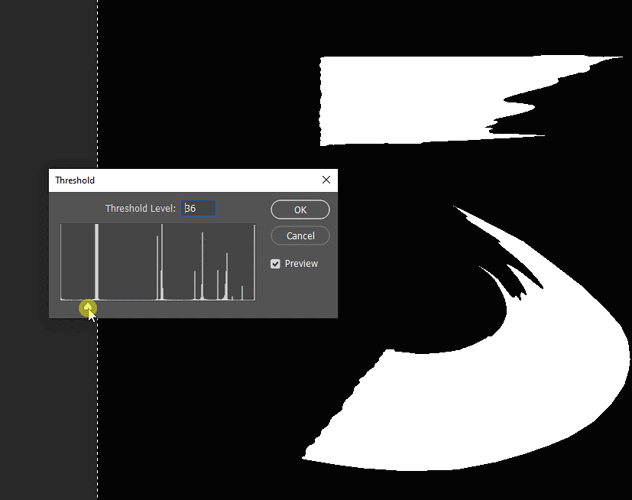Confirm the Threshold dialog with OK
Viewport: 632px width, 500px height.
[300, 210]
